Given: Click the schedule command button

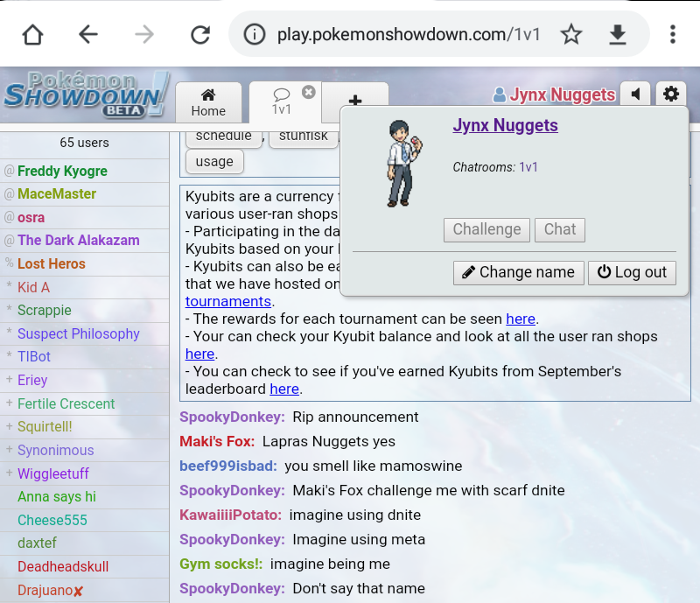Looking at the screenshot, I should (x=223, y=137).
